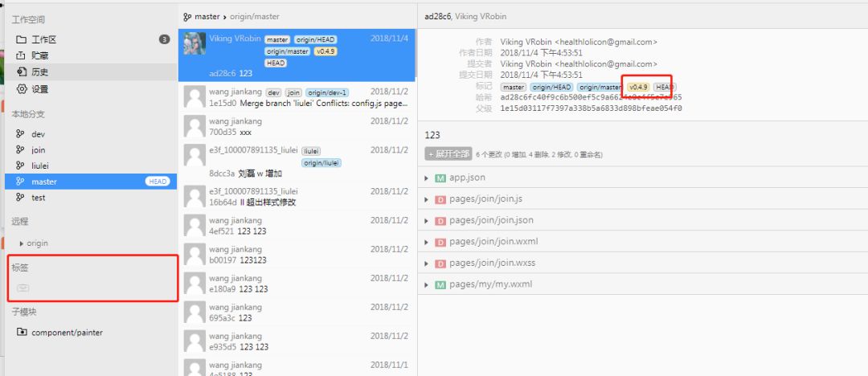Click the 远程 remotes section header
Screen dimensions: 868x376
[20, 222]
